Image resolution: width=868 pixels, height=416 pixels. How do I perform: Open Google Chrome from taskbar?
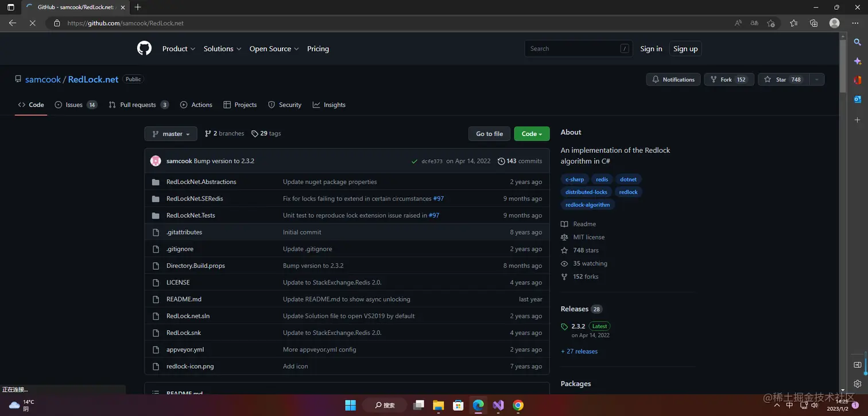point(518,405)
